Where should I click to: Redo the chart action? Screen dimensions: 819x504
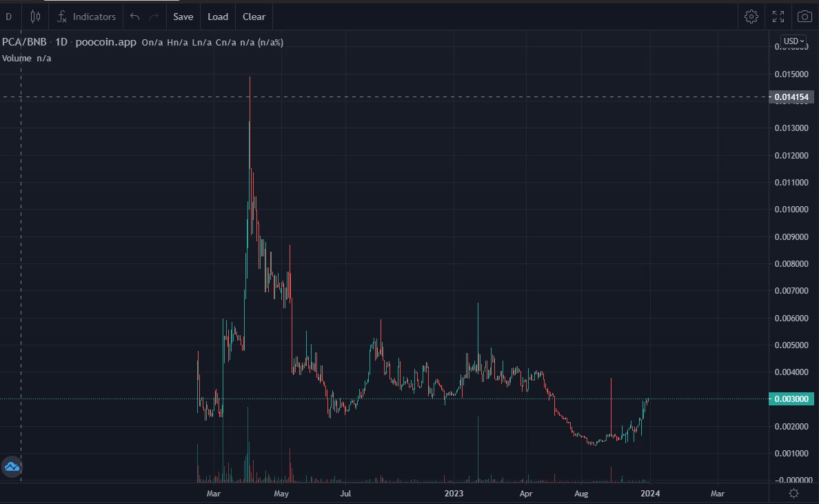pyautogui.click(x=153, y=16)
